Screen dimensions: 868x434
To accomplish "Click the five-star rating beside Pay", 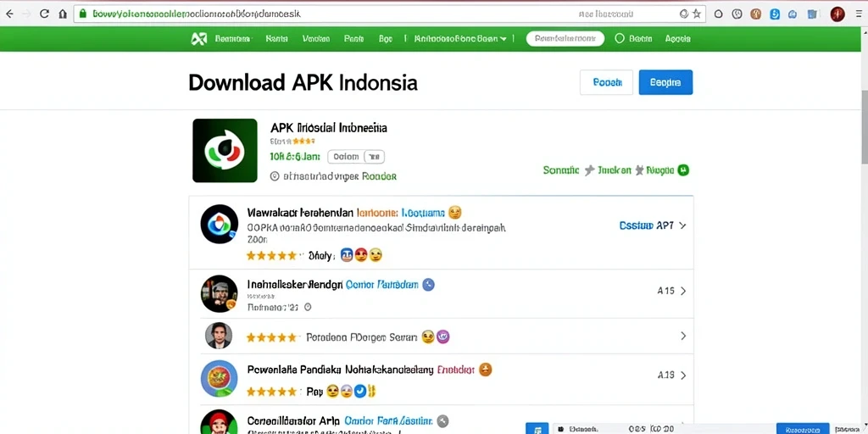I will point(272,392).
